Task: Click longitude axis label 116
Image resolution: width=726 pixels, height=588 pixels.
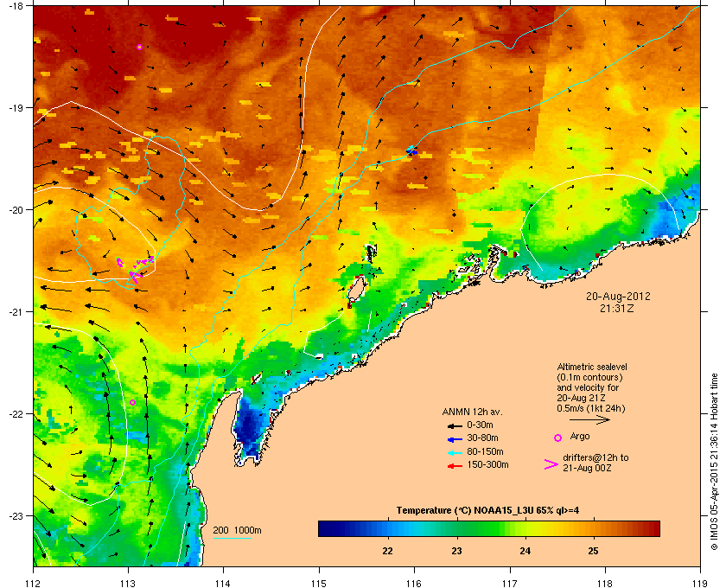Action: [x=414, y=583]
